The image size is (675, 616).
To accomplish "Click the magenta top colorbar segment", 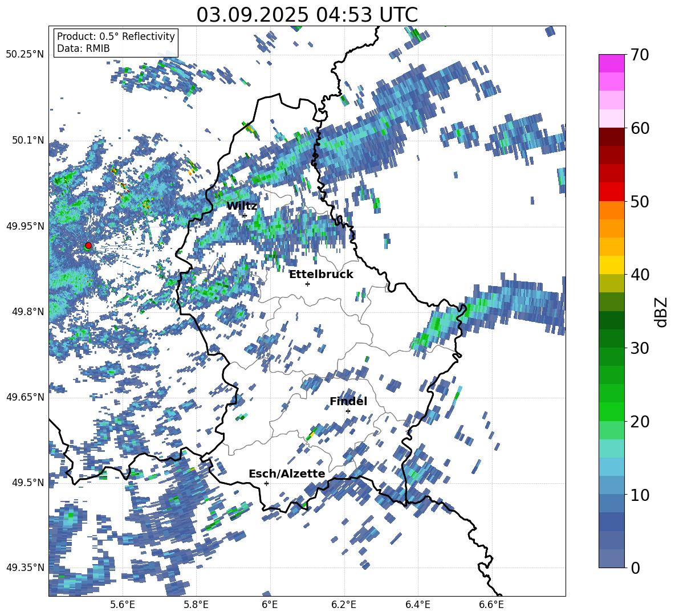I will point(611,64).
